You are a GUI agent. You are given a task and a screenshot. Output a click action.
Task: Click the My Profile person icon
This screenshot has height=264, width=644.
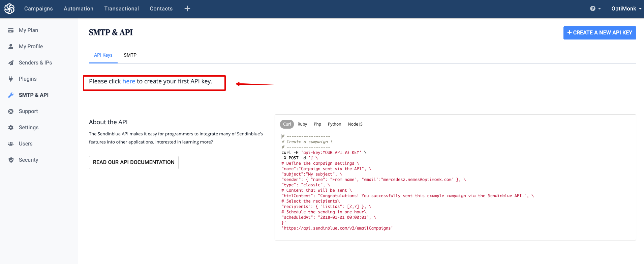[x=11, y=47]
